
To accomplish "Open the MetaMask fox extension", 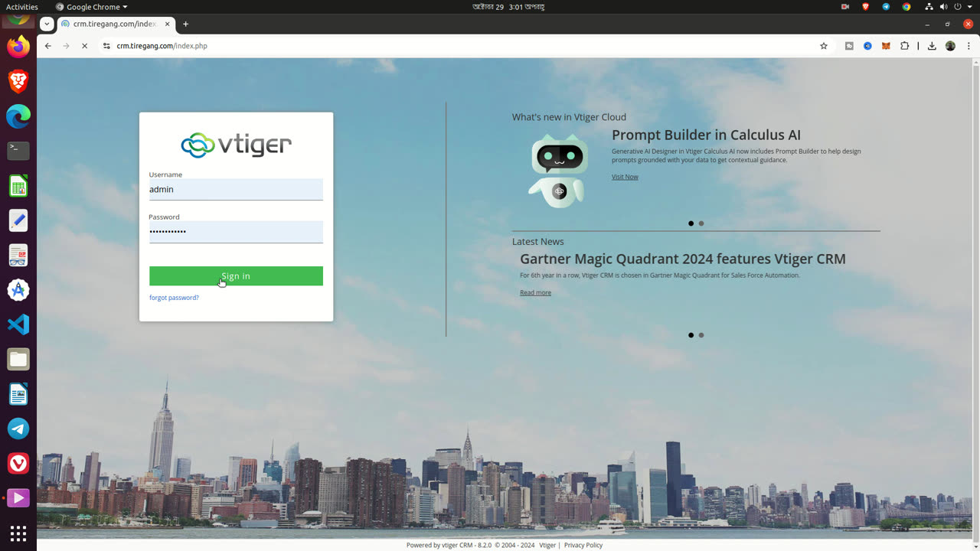I will point(886,46).
